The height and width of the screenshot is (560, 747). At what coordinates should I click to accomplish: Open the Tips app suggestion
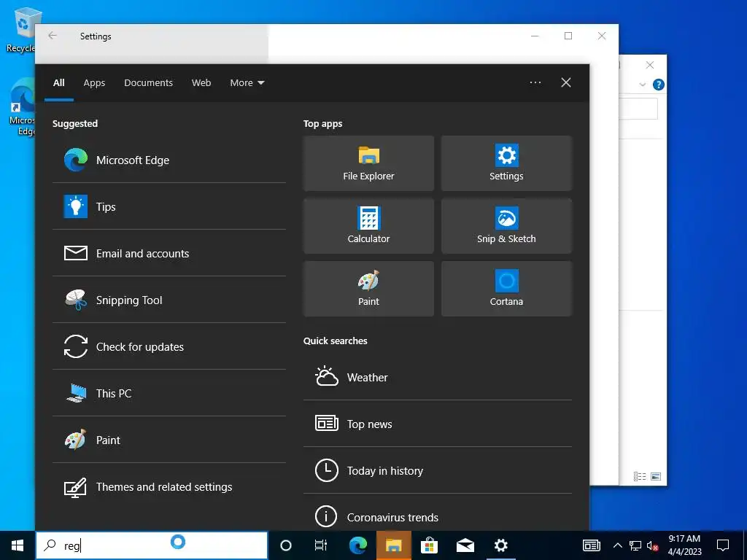(169, 206)
